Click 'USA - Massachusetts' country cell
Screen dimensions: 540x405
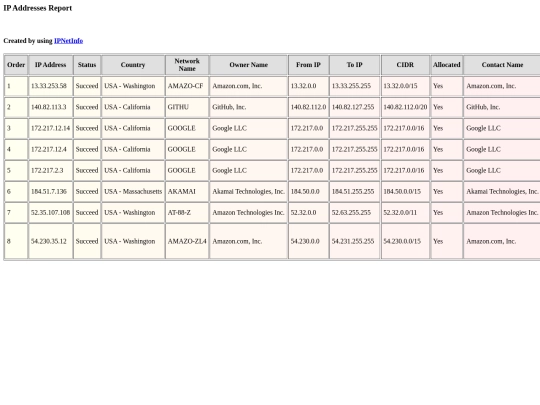133,191
